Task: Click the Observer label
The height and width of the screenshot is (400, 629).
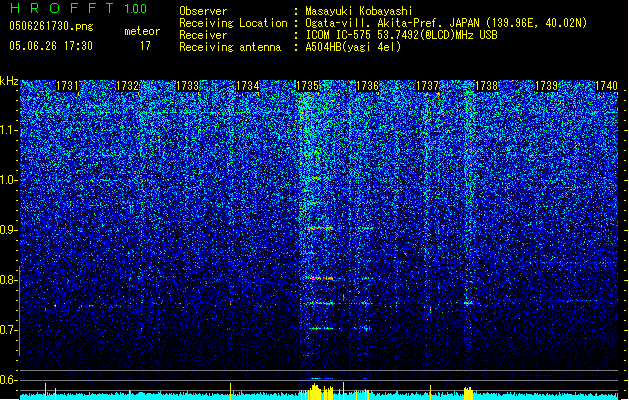Action: click(203, 11)
